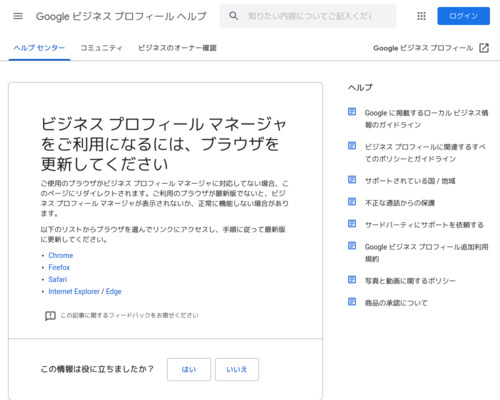Click the ログイン button
The image size is (500, 400).
coord(463,16)
